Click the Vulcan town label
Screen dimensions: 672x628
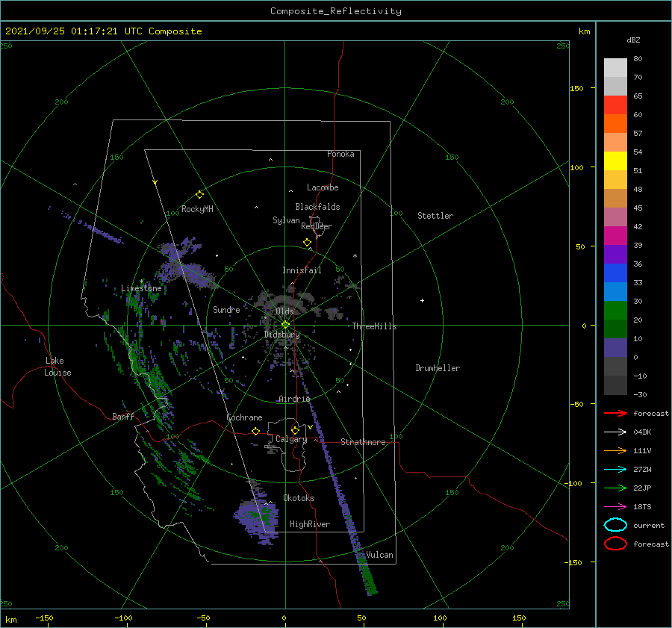[x=379, y=555]
